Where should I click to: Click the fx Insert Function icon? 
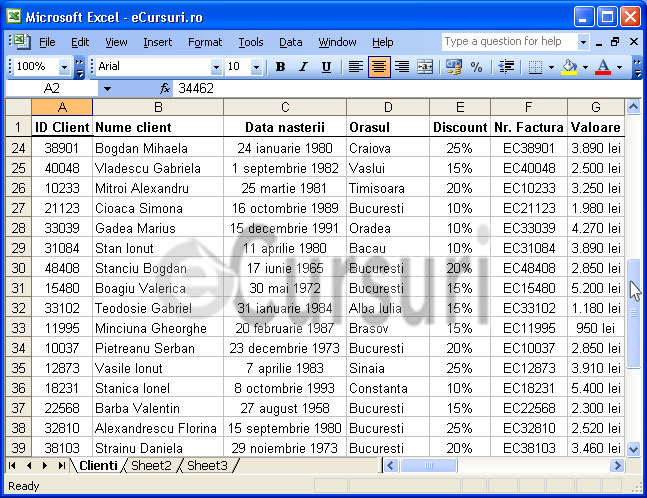click(165, 88)
